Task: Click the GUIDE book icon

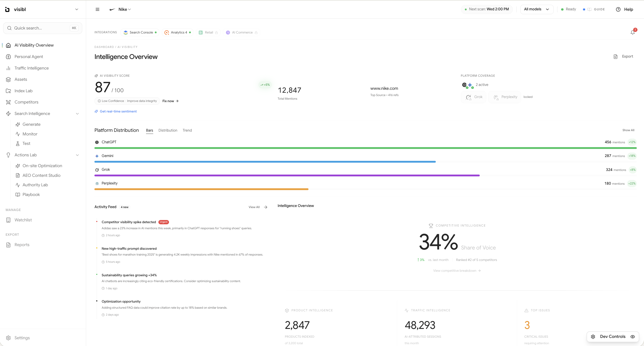Action: 590,9
